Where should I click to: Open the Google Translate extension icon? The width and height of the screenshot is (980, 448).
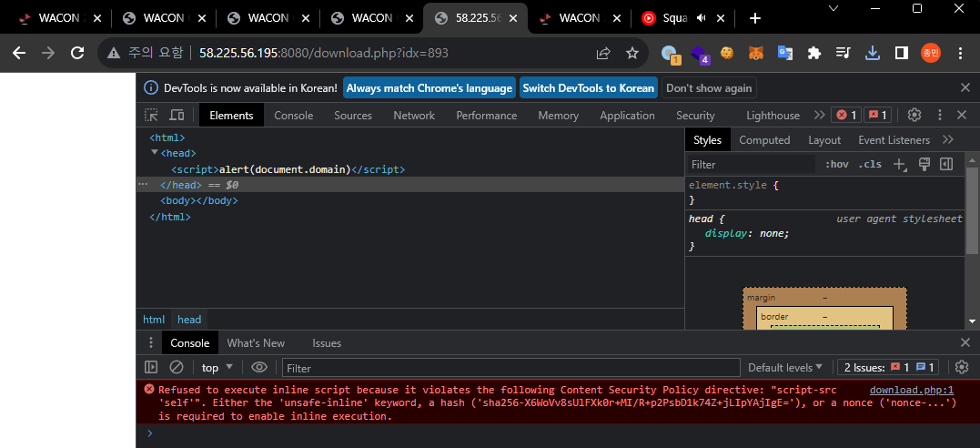[785, 53]
